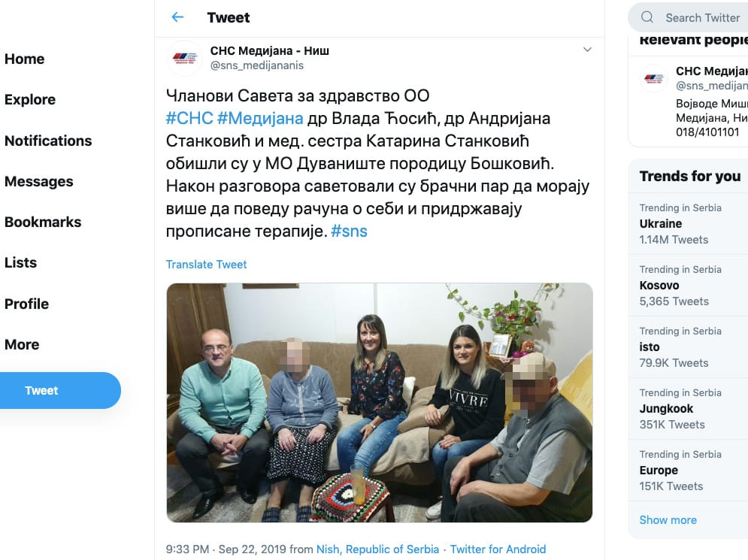Click the search magnifier icon

tap(647, 17)
